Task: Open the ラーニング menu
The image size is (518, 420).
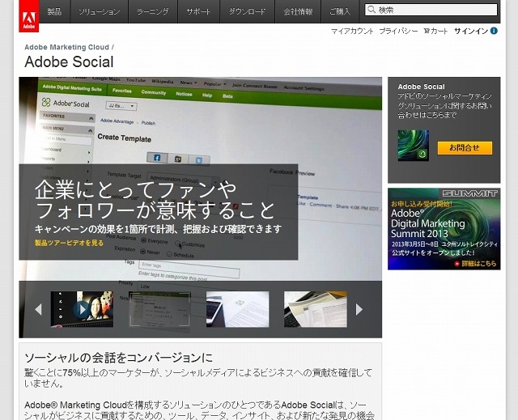Action: (x=153, y=11)
